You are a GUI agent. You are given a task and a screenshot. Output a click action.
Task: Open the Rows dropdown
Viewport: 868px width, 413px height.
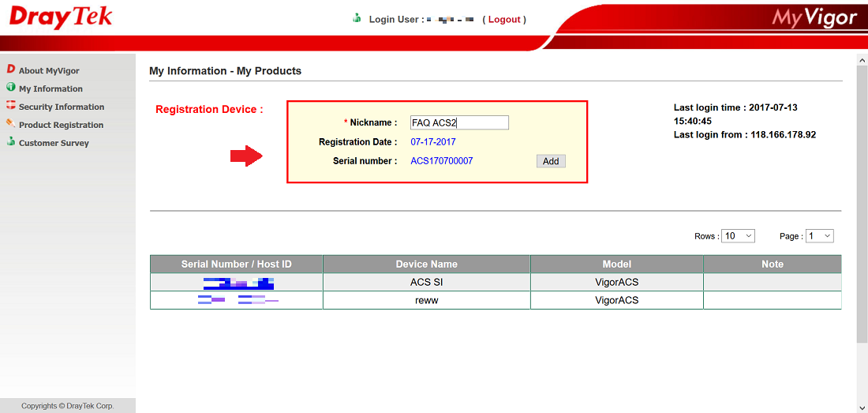click(x=739, y=236)
